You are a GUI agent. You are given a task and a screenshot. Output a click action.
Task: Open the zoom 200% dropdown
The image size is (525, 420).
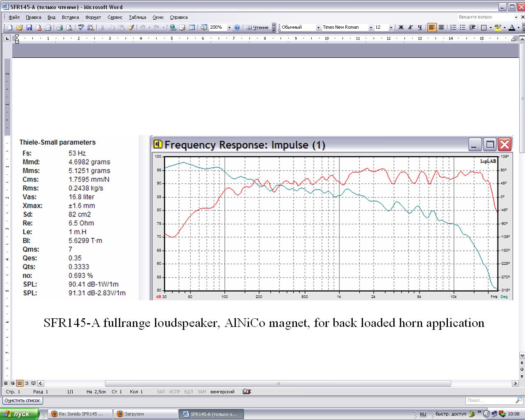(229, 27)
